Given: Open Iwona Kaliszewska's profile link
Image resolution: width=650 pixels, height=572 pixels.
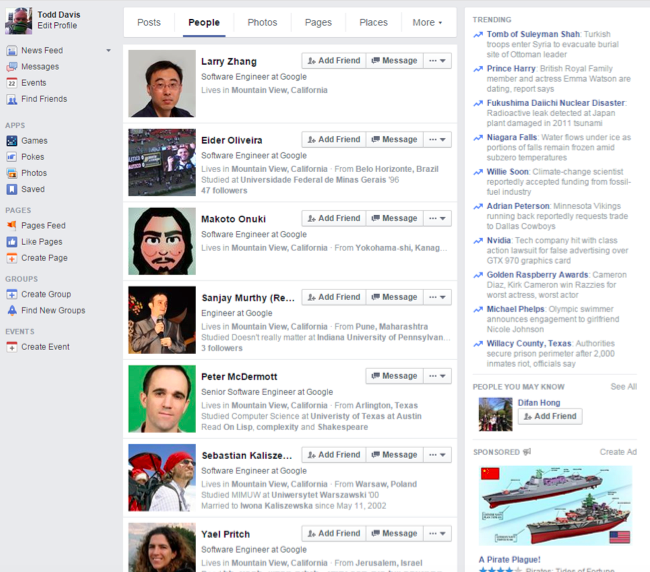Looking at the screenshot, I should click(276, 506).
